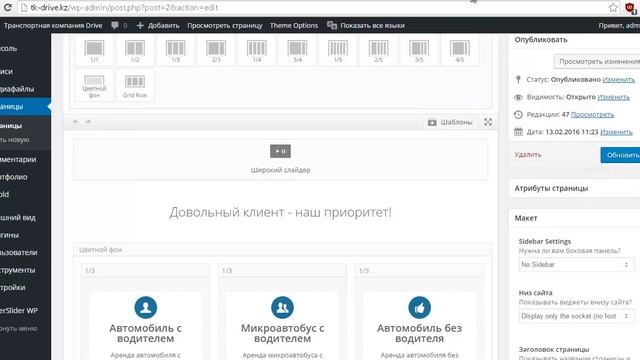Insert the 1/4 column layout element

point(257,51)
